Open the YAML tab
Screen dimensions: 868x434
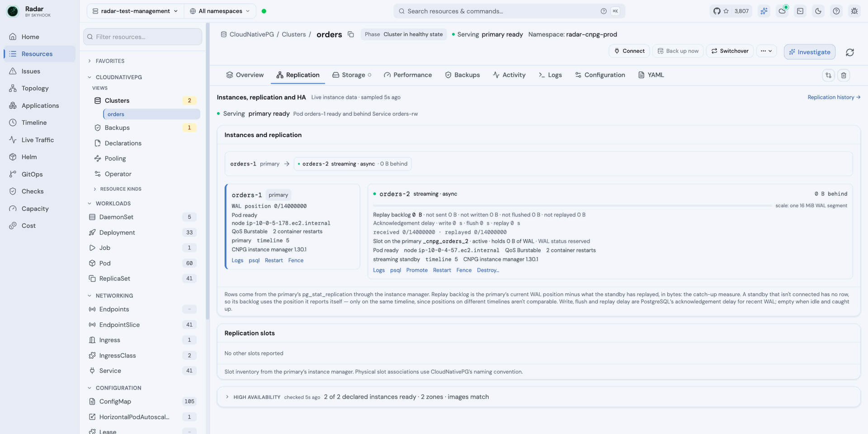tap(651, 75)
